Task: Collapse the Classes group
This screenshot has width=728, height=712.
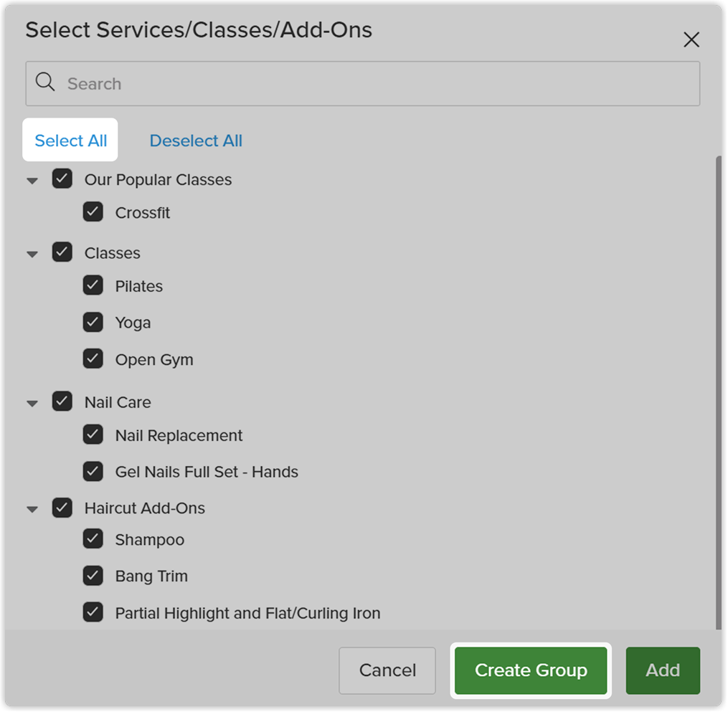Action: (32, 254)
